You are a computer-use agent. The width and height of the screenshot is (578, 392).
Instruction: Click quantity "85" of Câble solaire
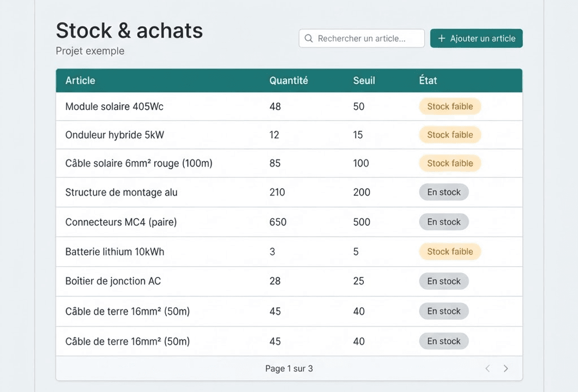(x=275, y=163)
